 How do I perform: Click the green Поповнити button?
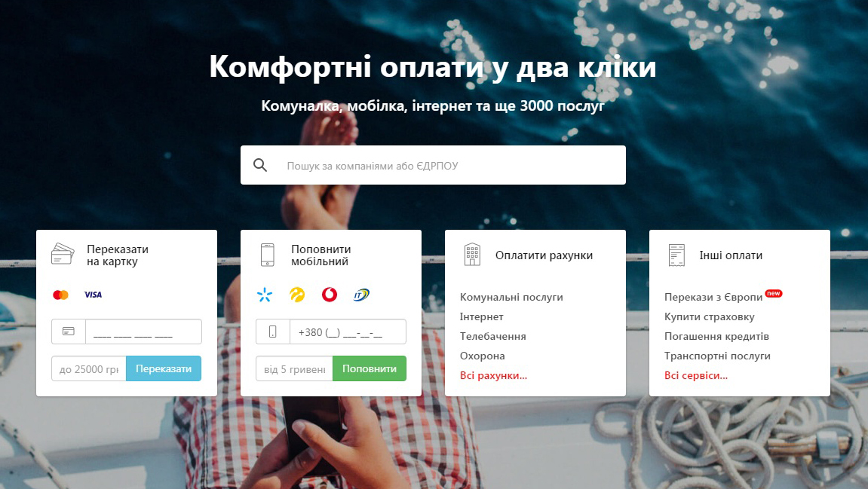pyautogui.click(x=370, y=368)
